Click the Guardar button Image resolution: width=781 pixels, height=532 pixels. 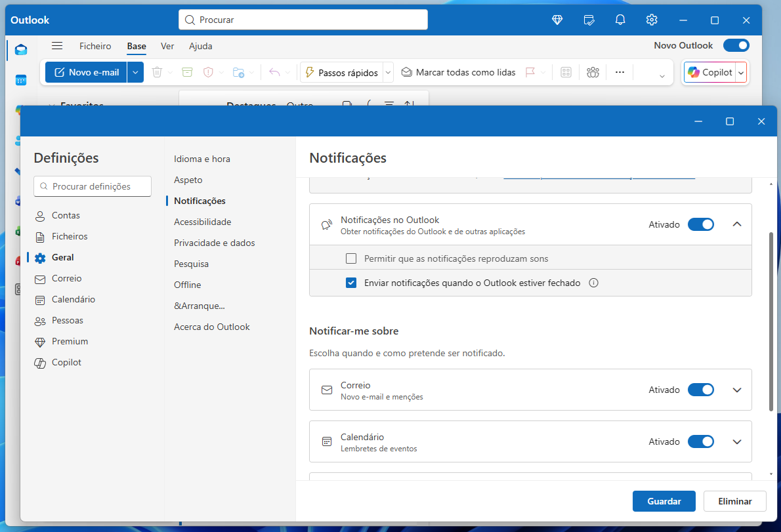(x=664, y=501)
